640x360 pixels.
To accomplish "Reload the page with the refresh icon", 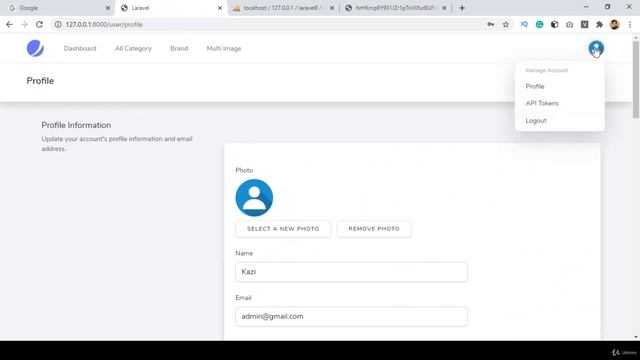I will coord(39,24).
